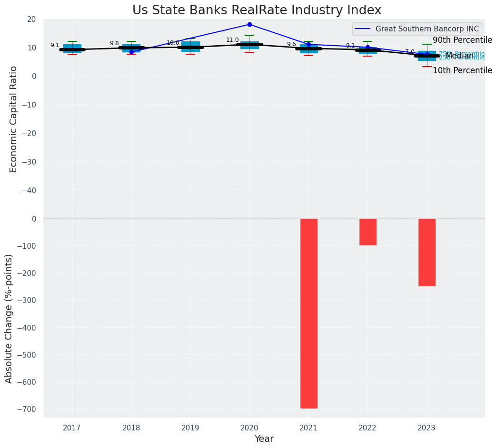Viewport: 497px width, 448px height.
Task: Click the Economic Capital Ratio axis label
Action: (x=13, y=119)
